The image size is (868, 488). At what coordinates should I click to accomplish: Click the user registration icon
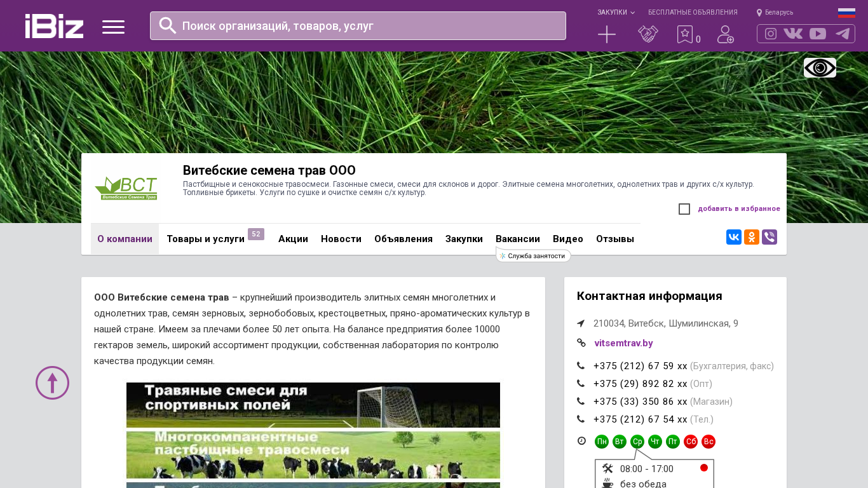click(x=726, y=34)
